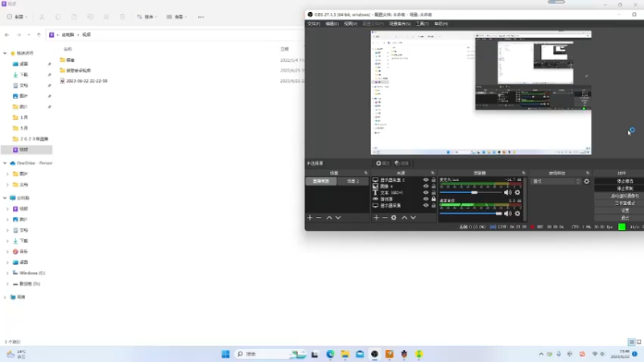Lock the Image 4 source

point(433,187)
